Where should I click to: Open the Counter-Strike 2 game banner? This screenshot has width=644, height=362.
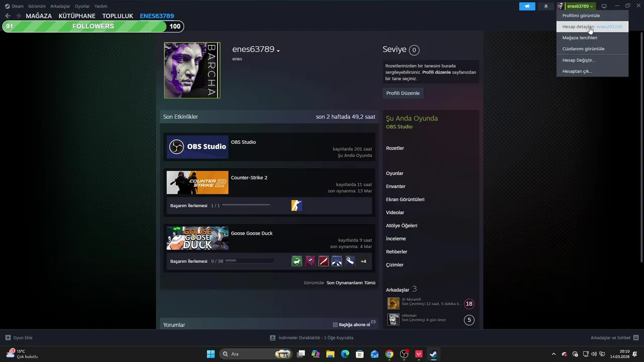[197, 183]
